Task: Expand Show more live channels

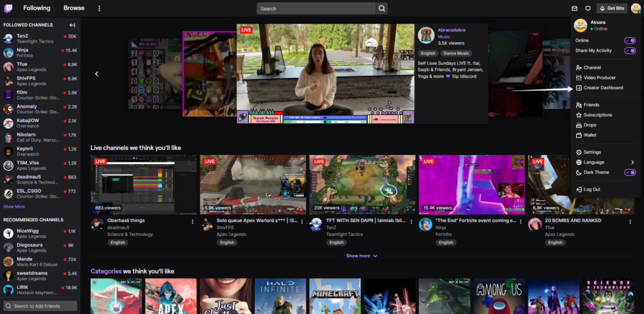Action: [362, 255]
